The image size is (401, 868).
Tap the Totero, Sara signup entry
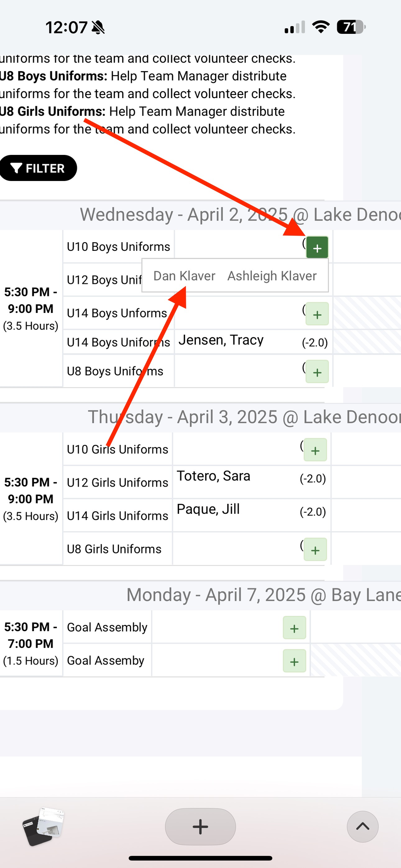pos(213,476)
